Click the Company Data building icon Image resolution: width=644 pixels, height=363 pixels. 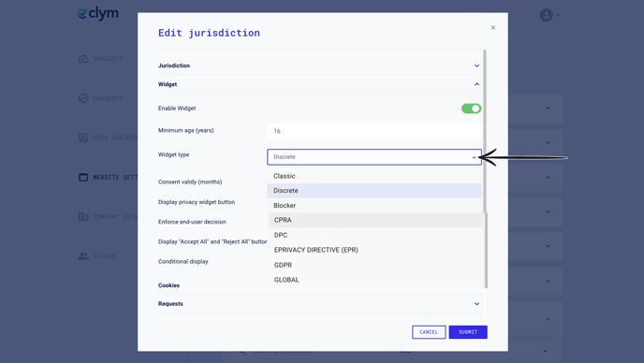point(83,216)
